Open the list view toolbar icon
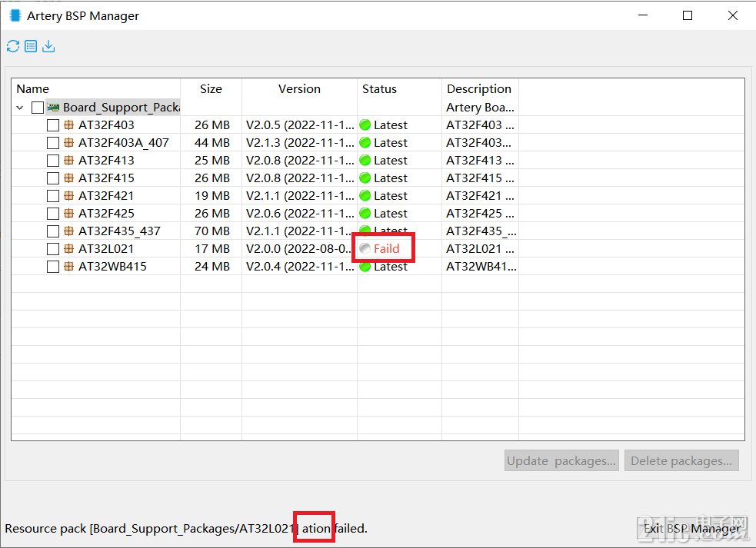 [31, 46]
